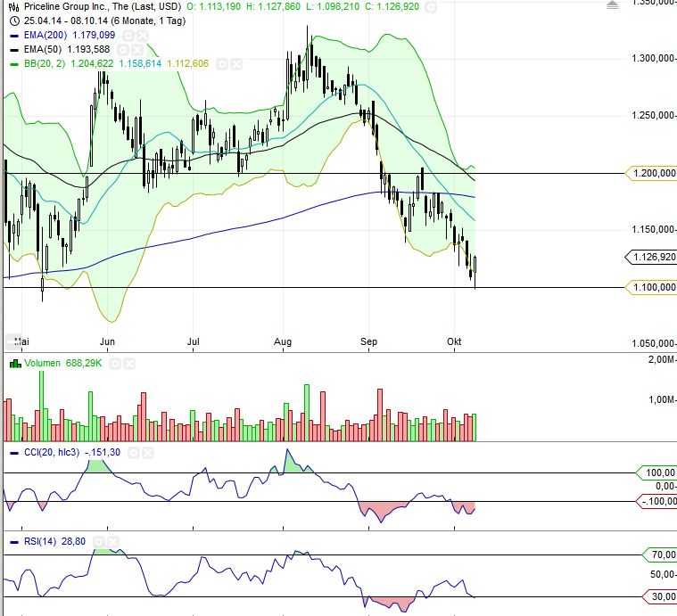Viewport: 677px width, 616px height.
Task: Click the RSI(14) 28,80 label
Action: (54, 541)
